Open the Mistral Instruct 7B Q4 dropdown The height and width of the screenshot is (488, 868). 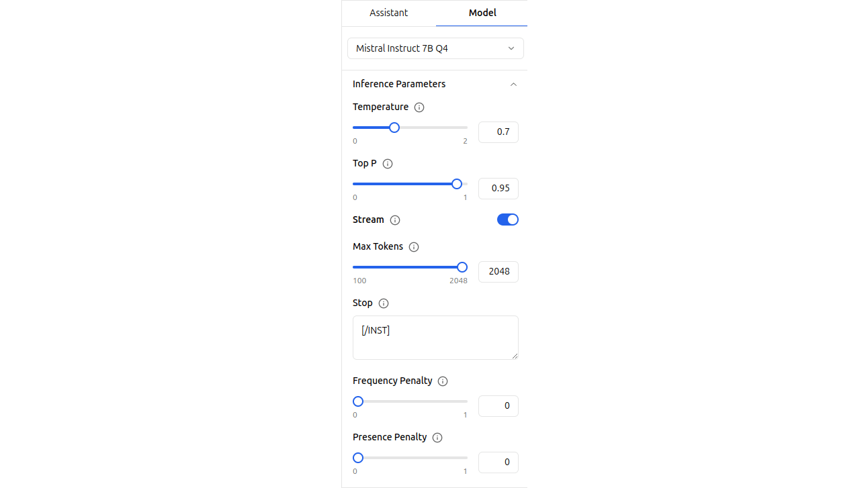click(435, 48)
